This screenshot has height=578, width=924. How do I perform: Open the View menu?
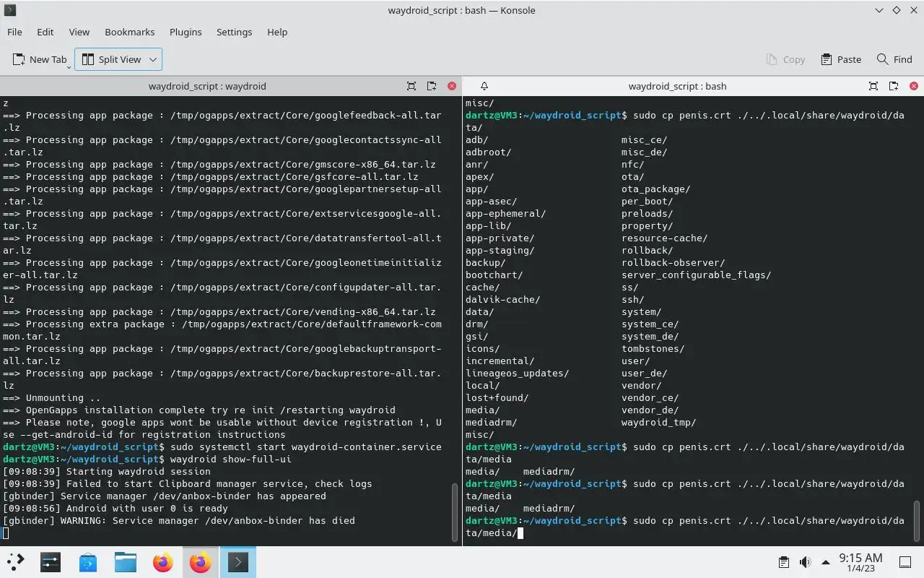click(79, 32)
